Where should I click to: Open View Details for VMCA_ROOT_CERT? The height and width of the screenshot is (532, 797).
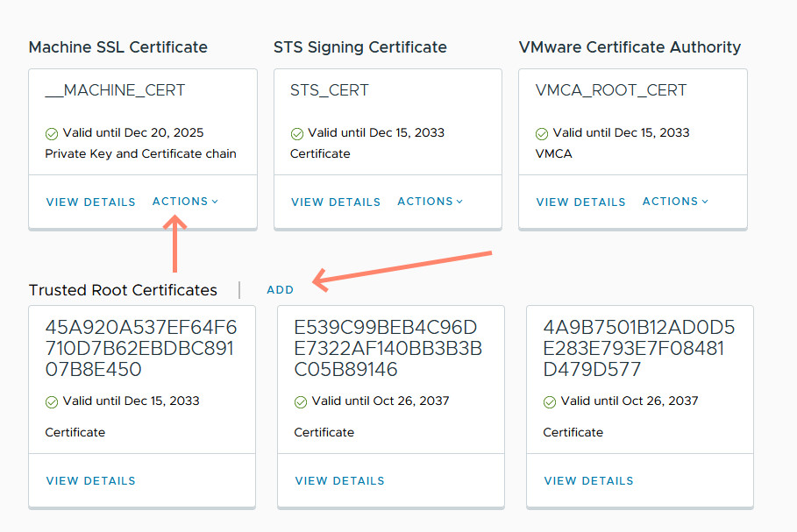coord(580,202)
